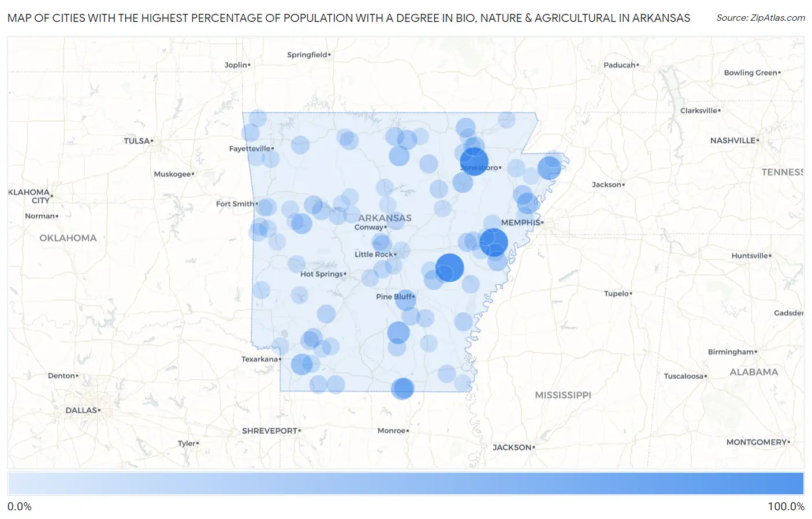Click the 0.0% legend label

pyautogui.click(x=20, y=507)
